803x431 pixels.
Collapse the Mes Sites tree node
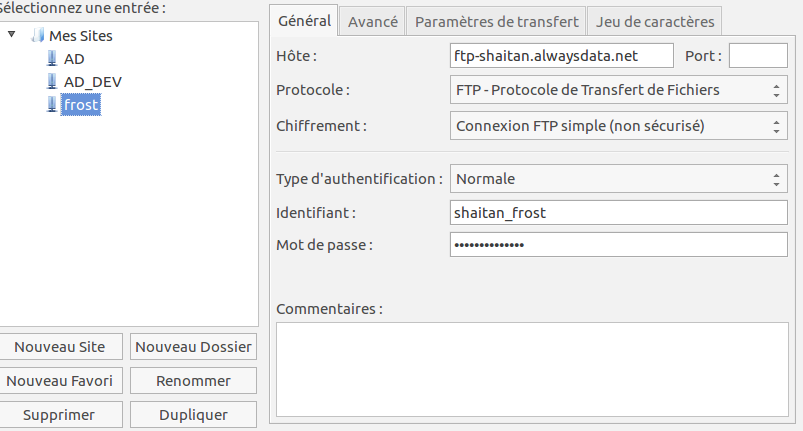point(11,35)
